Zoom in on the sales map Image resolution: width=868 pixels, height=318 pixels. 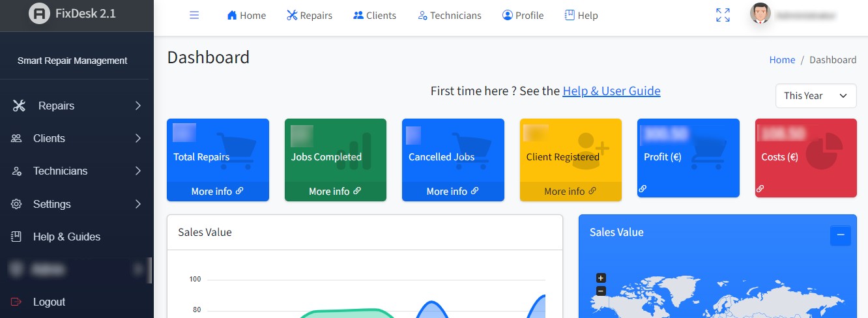[601, 278]
